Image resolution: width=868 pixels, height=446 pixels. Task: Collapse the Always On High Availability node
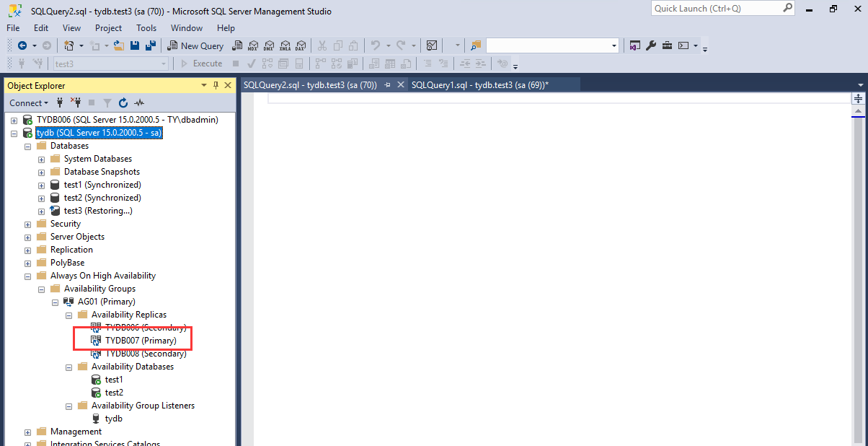coord(28,276)
